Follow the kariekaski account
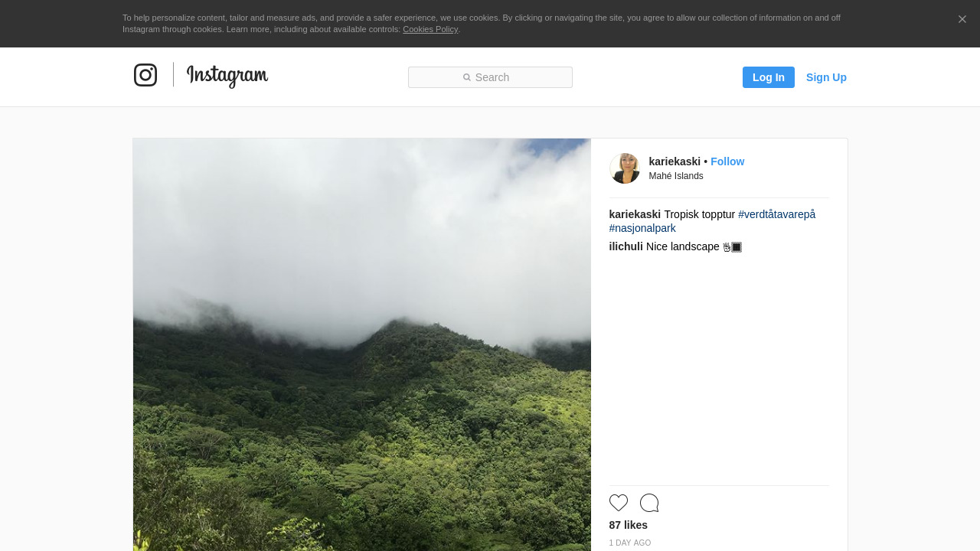Image resolution: width=980 pixels, height=551 pixels. click(x=727, y=161)
